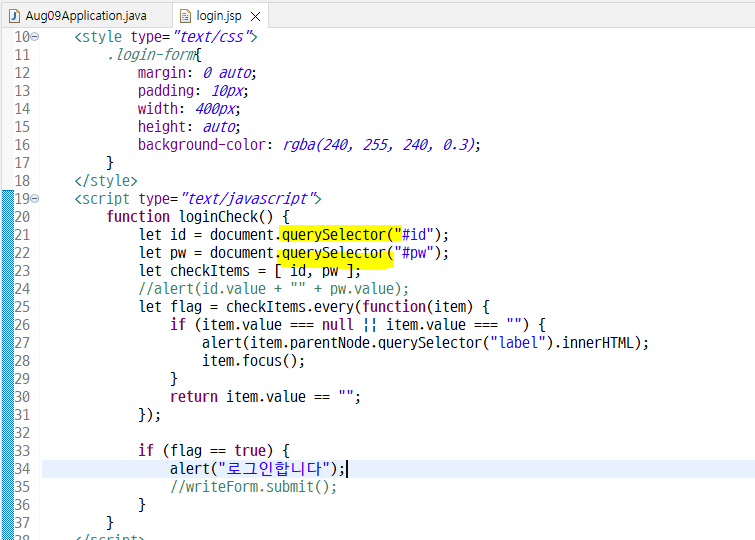Viewport: 755px width, 540px height.
Task: Click line number 34 in the gutter
Action: tap(22, 469)
